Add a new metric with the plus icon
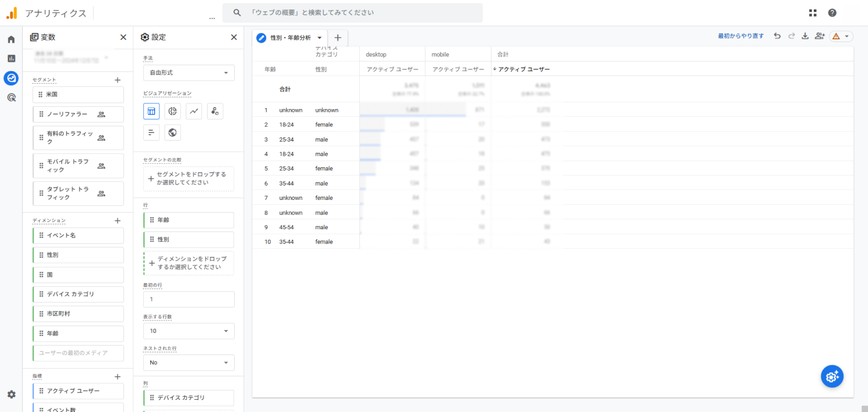 coord(117,377)
